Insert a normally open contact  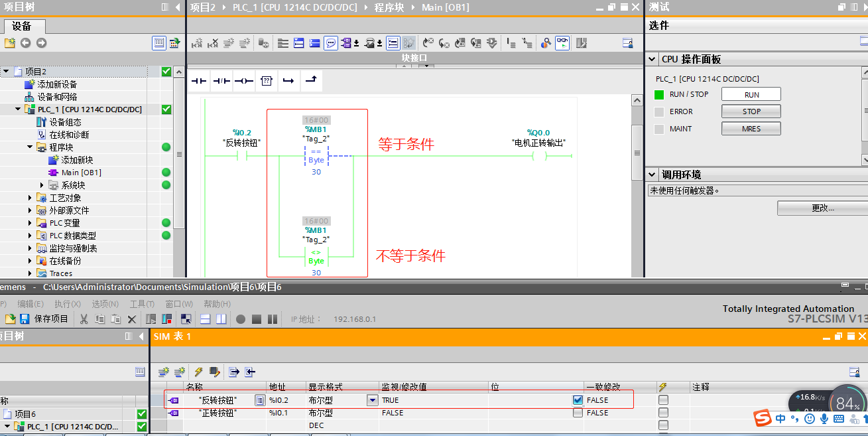tap(199, 81)
